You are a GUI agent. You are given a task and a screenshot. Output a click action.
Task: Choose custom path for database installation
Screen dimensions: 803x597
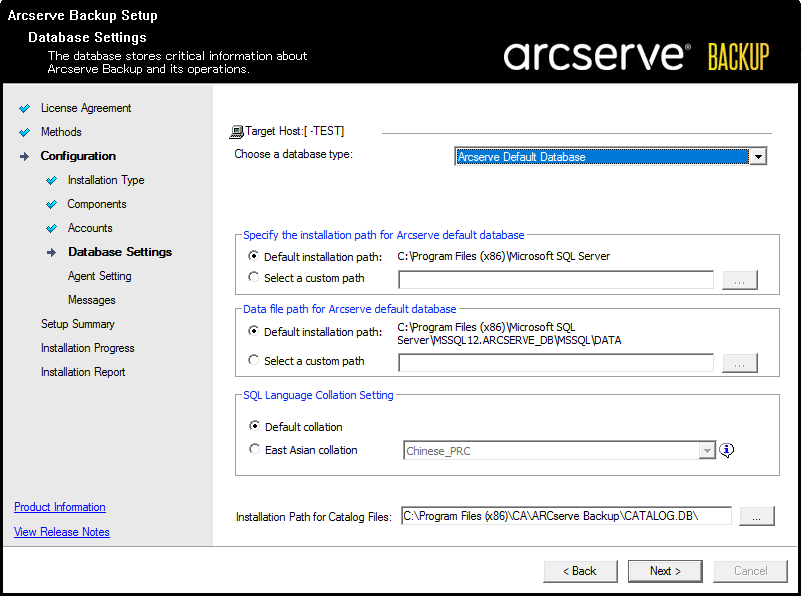[253, 277]
